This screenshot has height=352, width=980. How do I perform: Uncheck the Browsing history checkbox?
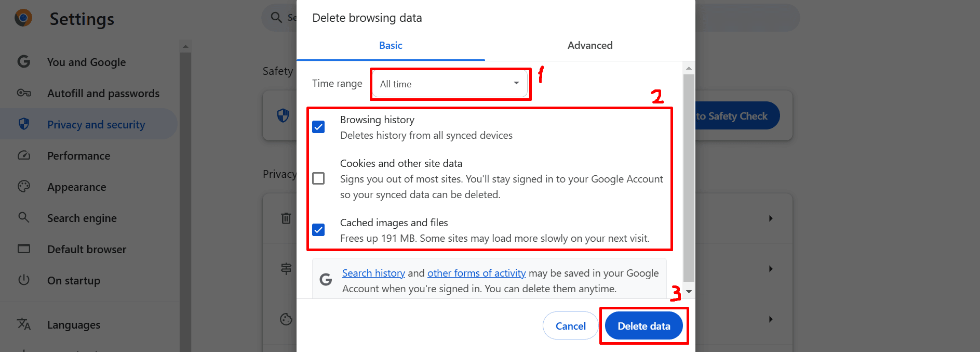click(x=318, y=127)
